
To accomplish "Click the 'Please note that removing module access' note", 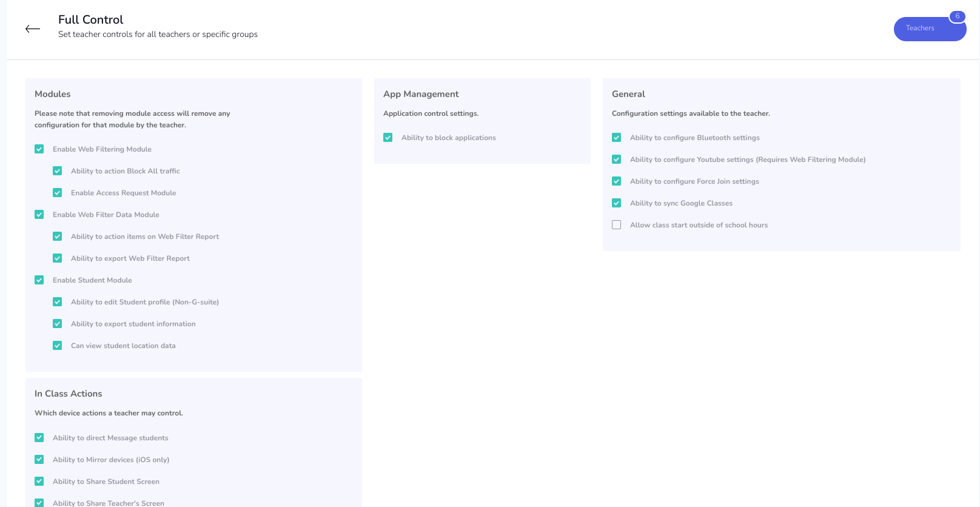I will [x=132, y=119].
